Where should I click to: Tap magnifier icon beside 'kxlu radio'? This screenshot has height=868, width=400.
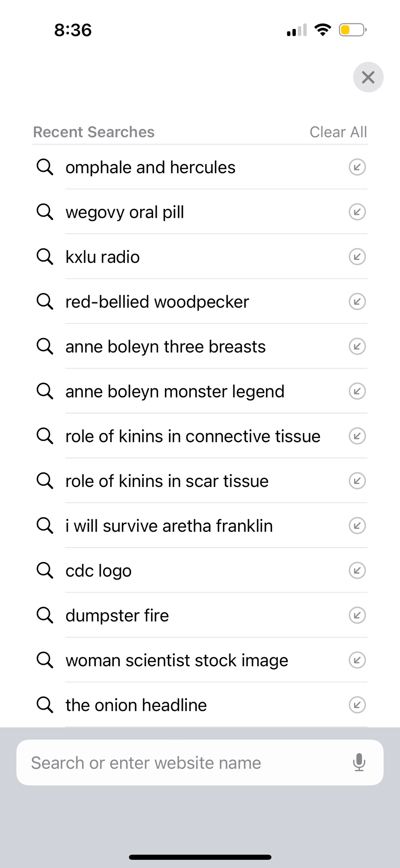[x=45, y=257]
